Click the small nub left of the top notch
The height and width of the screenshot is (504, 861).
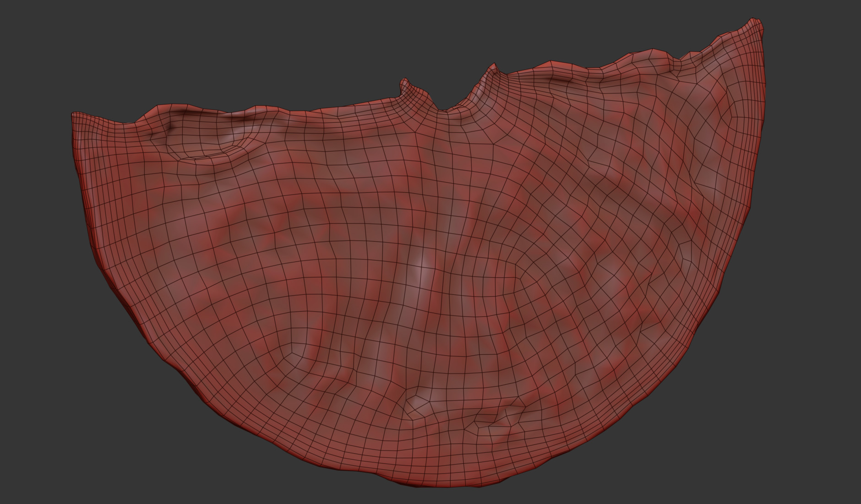404,84
